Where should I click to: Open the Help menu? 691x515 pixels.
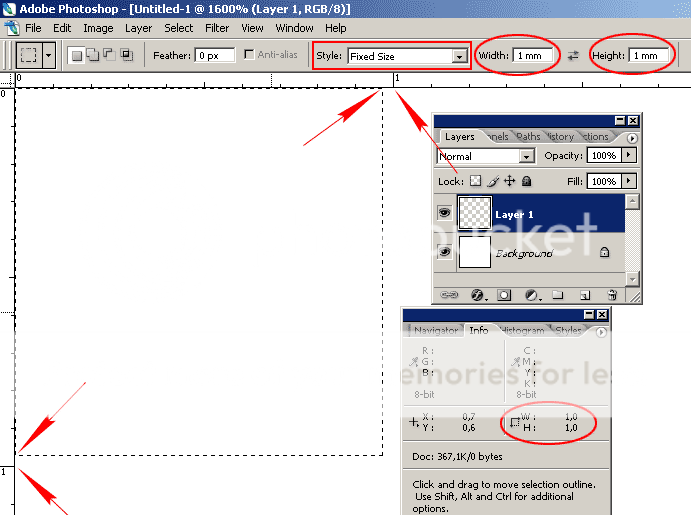[335, 28]
